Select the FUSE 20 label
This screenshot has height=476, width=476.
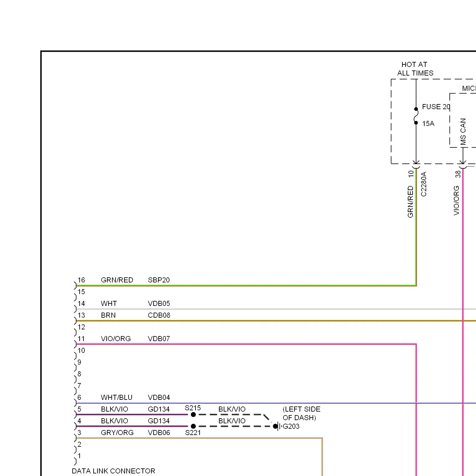click(436, 107)
